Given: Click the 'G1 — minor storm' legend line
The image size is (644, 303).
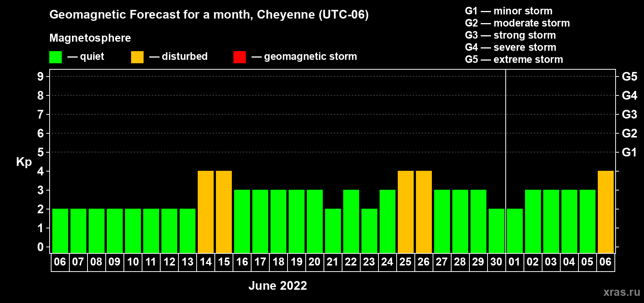Looking at the screenshot, I should coord(509,11).
